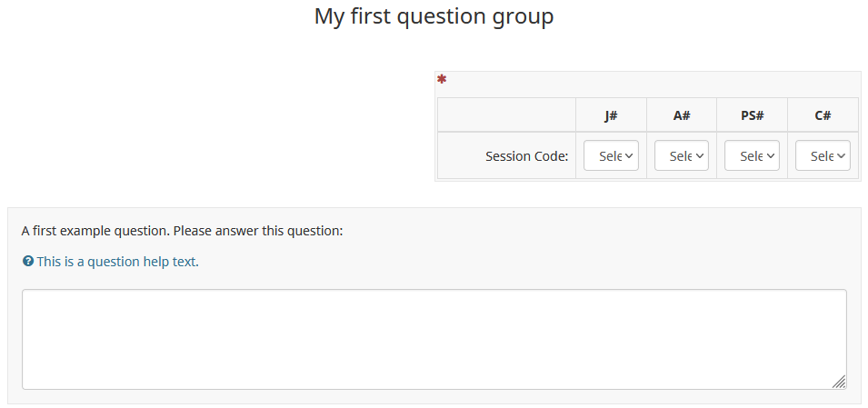Click the empty top-left table header cell

(x=506, y=115)
